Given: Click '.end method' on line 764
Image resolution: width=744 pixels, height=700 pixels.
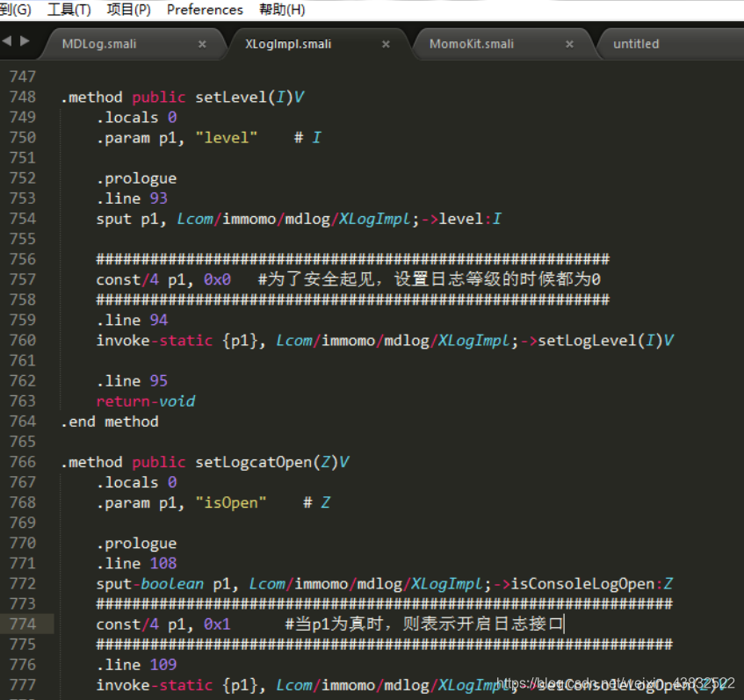Looking at the screenshot, I should (110, 422).
